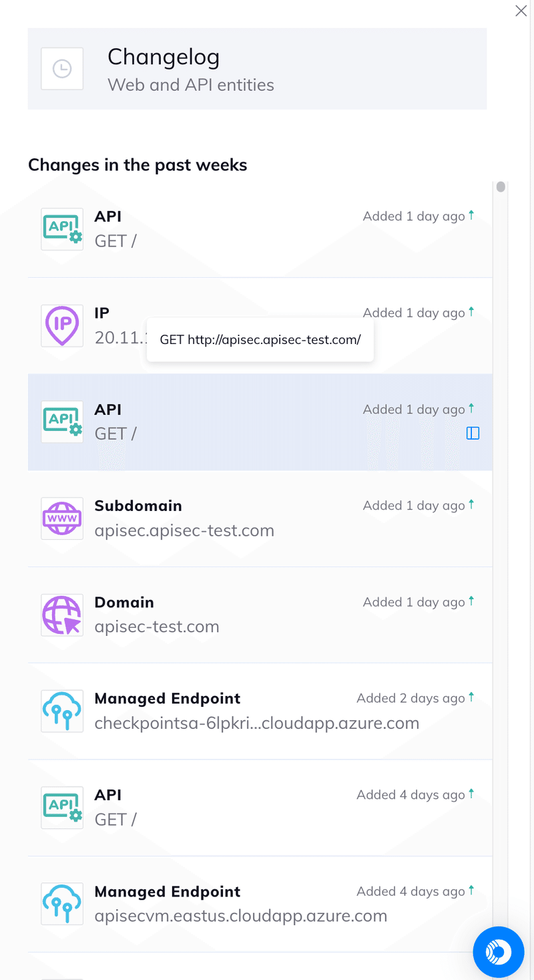Select the apisec.apisec-test.com subdomain entry
This screenshot has height=980, width=534.
(x=260, y=519)
